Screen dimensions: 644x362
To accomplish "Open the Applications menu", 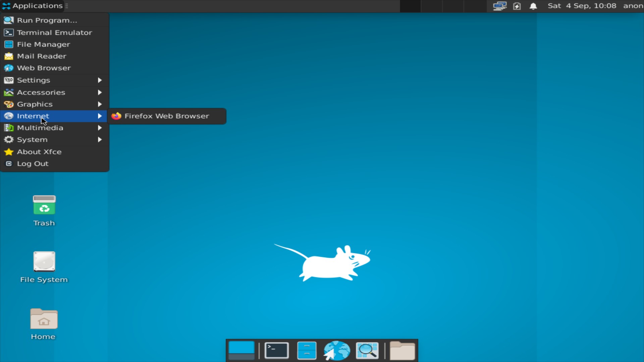I will click(x=32, y=6).
